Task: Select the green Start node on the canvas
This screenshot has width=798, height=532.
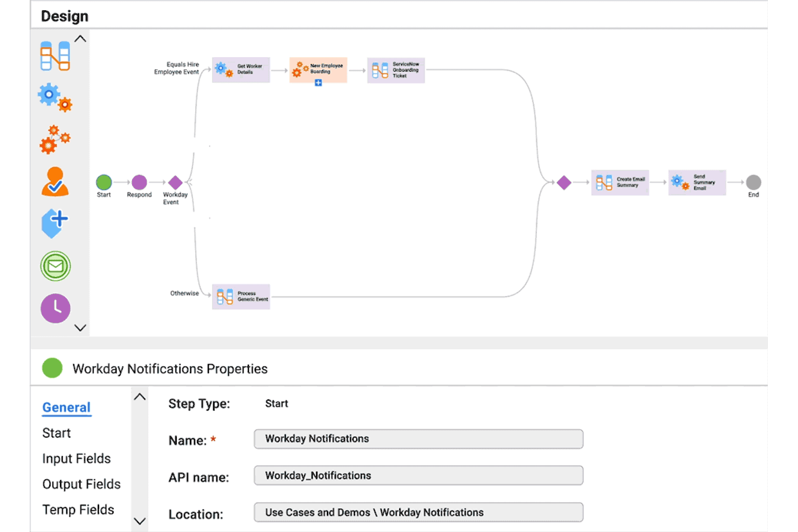Action: [104, 182]
